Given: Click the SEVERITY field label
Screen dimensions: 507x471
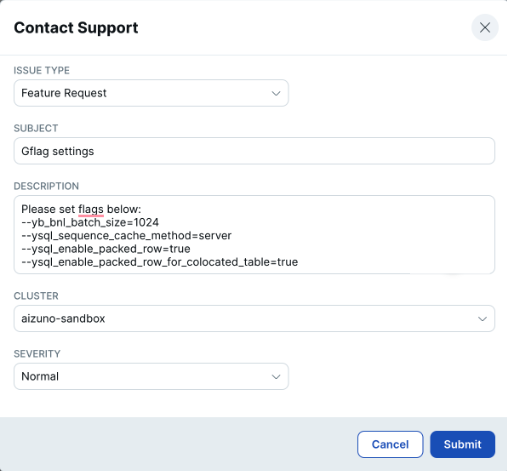Looking at the screenshot, I should click(37, 354).
